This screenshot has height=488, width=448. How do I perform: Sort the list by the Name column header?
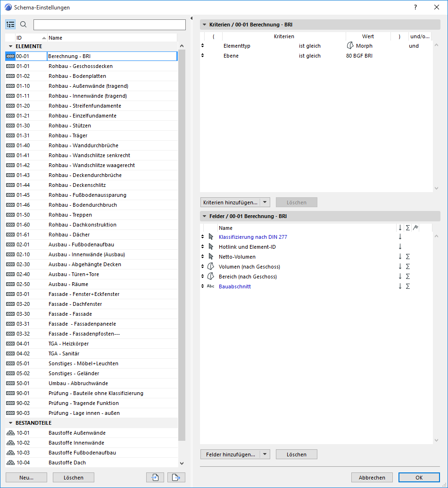click(112, 38)
